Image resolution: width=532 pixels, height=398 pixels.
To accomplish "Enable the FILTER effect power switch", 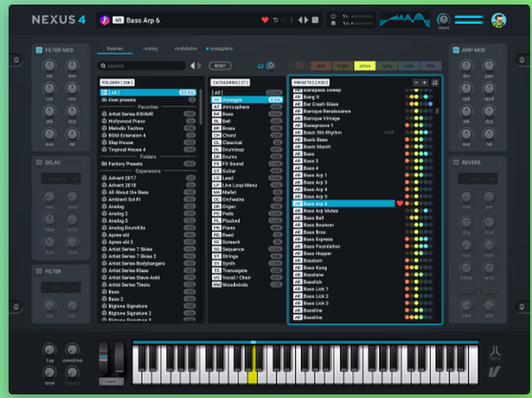I will point(39,271).
